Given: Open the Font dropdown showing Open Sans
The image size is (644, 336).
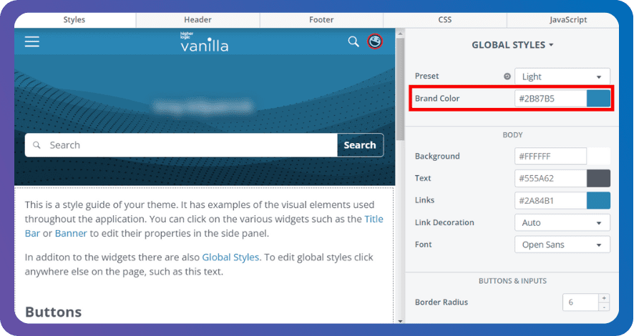Looking at the screenshot, I should (x=562, y=244).
